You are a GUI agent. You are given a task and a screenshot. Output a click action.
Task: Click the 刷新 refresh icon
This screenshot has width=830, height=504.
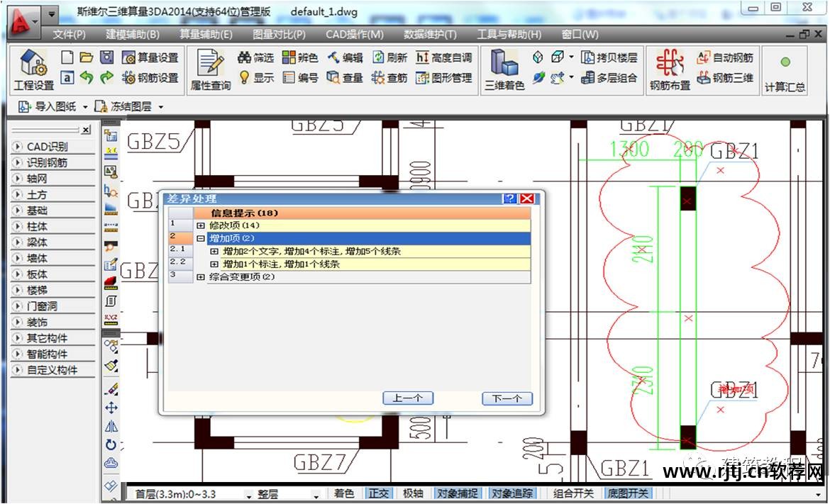379,57
